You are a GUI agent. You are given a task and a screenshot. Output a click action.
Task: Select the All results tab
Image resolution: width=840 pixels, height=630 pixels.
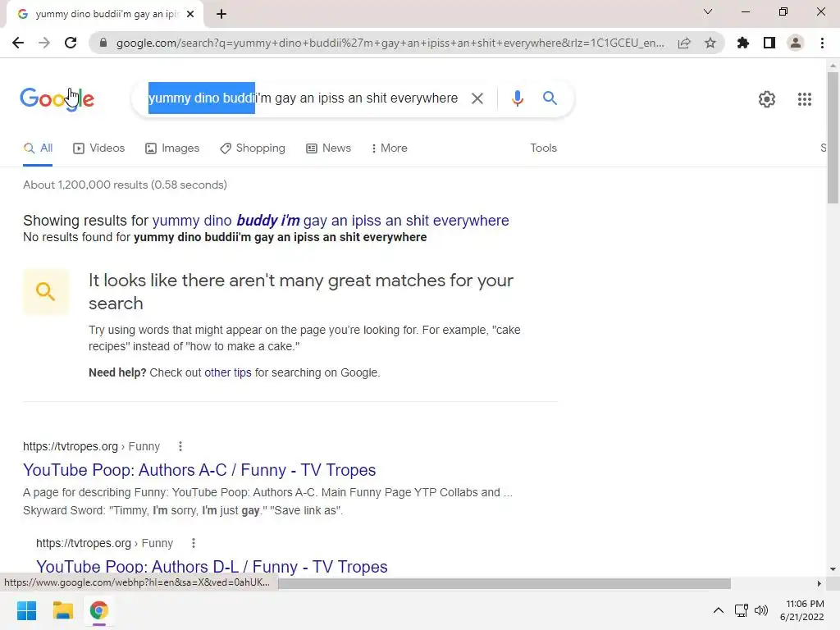click(38, 148)
